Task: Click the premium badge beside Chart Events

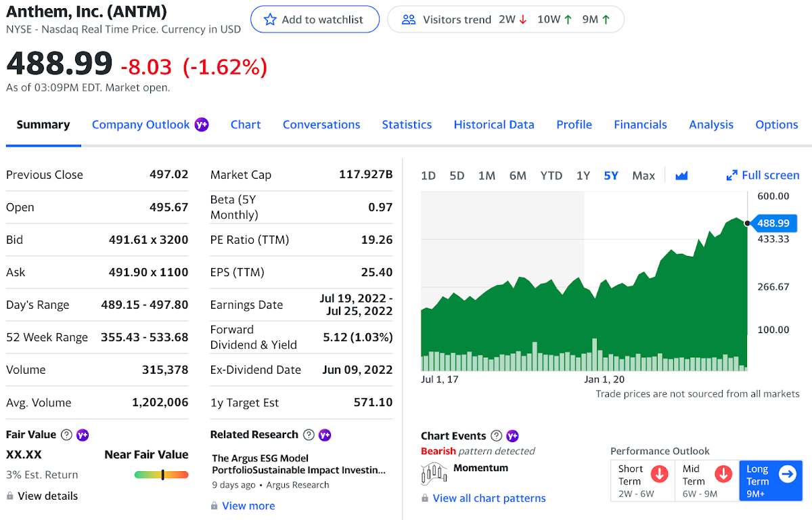Action: click(512, 436)
